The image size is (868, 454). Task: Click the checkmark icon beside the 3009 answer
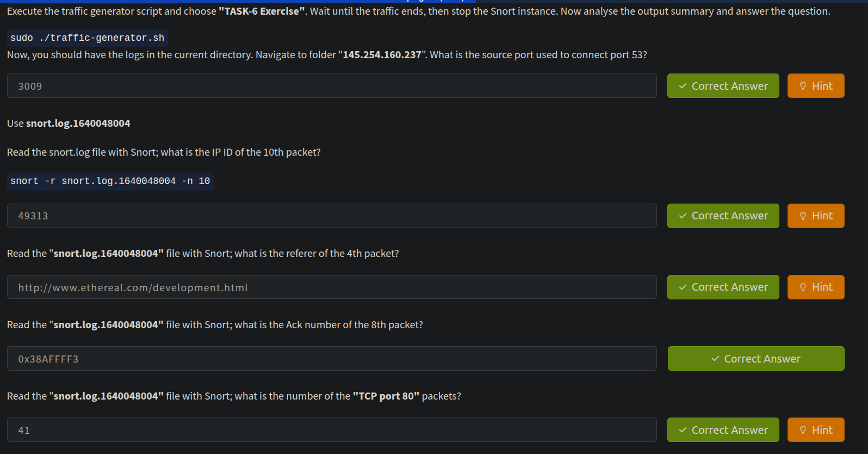click(683, 86)
